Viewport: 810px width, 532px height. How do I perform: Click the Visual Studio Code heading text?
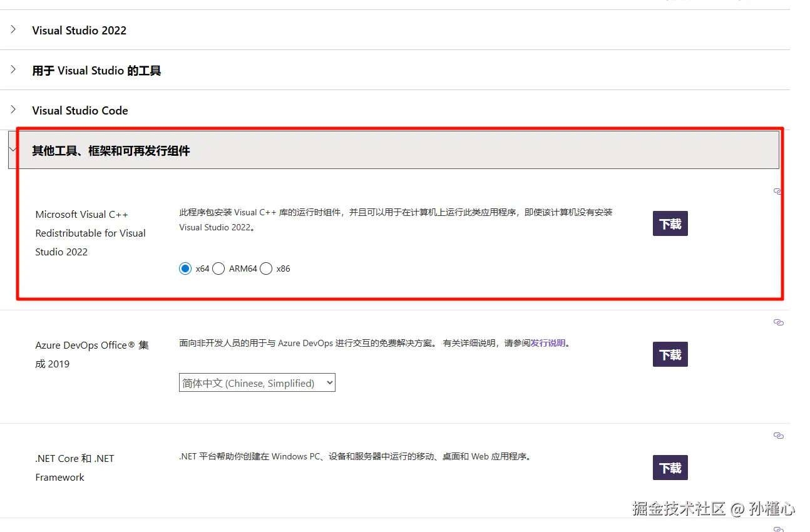click(80, 111)
